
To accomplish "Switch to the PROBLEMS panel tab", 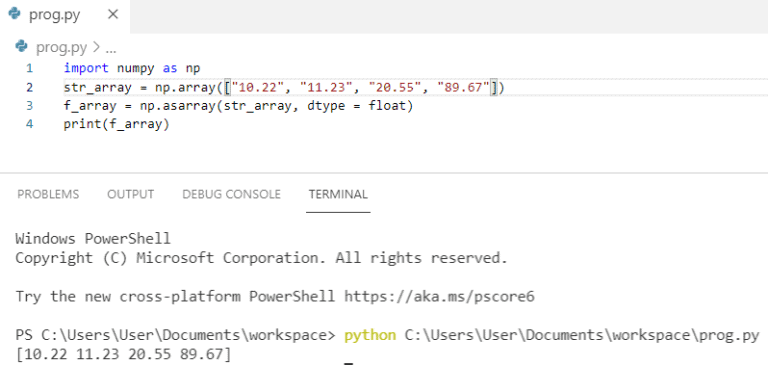I will tap(48, 194).
